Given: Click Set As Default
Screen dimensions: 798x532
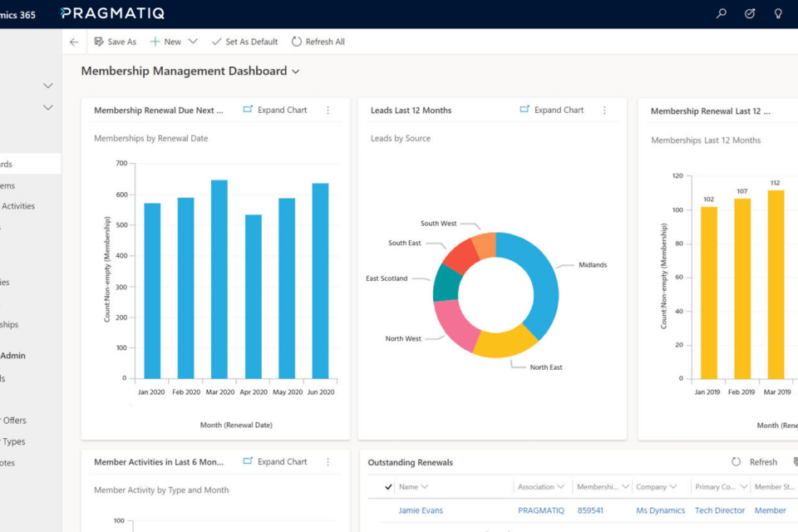Looking at the screenshot, I should [x=244, y=42].
